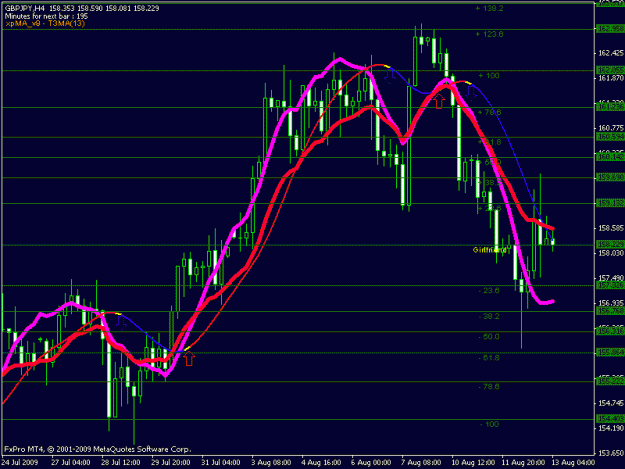Click the yellow 'Girlfriend' chart label
625x469 pixels.
[489, 250]
